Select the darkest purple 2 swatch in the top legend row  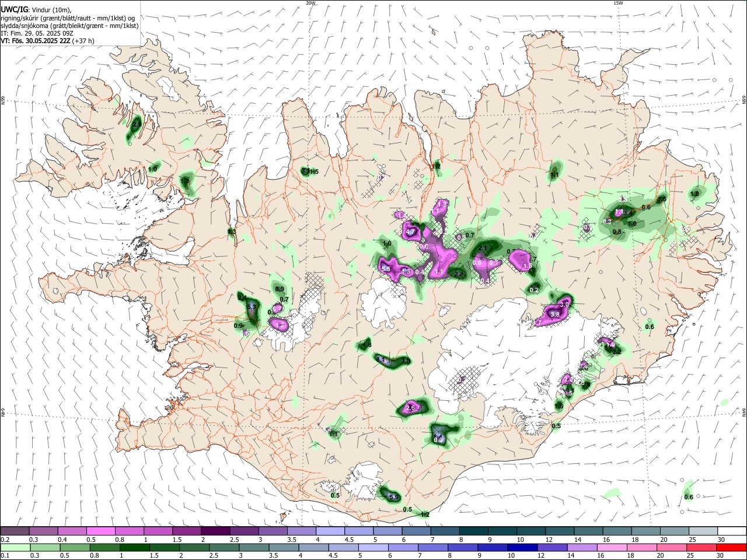tap(215, 531)
